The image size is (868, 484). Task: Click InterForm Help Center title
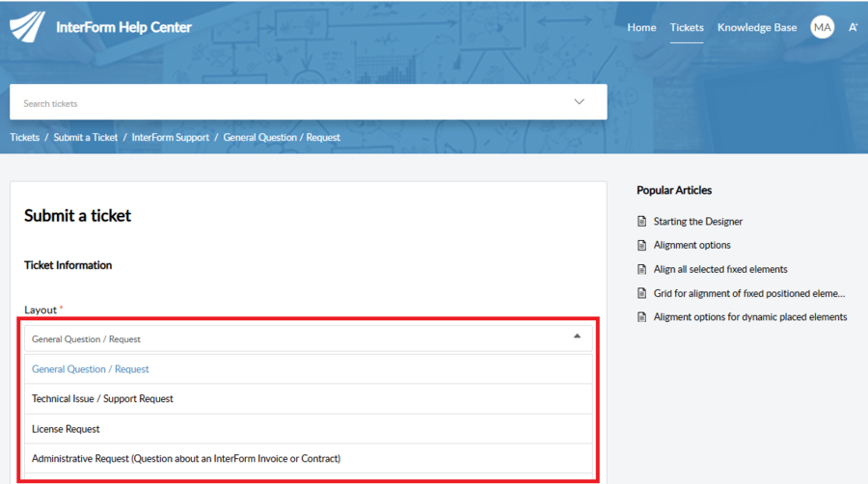(123, 27)
